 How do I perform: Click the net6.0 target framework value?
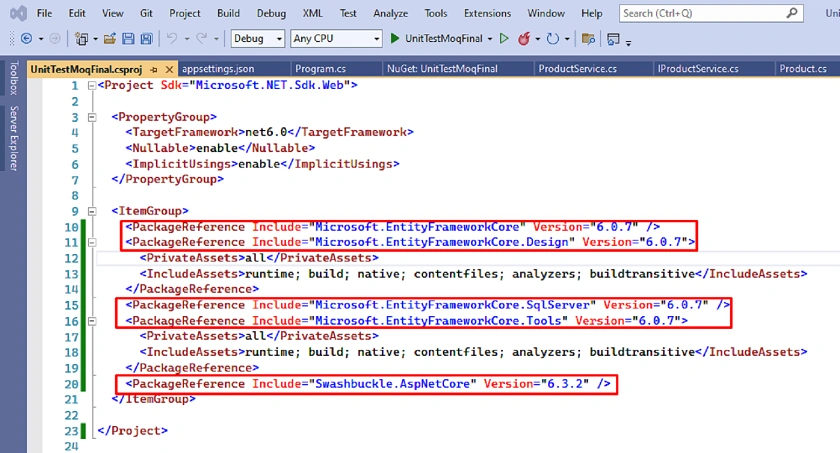pyautogui.click(x=266, y=132)
